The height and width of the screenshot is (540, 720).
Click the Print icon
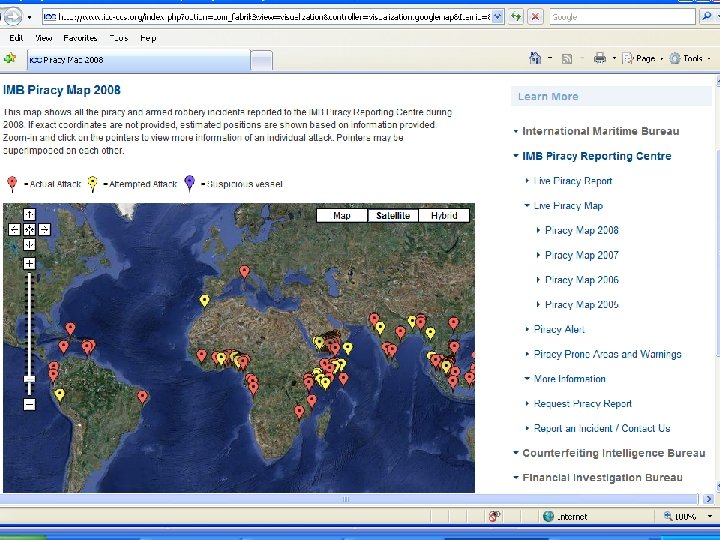click(x=600, y=58)
